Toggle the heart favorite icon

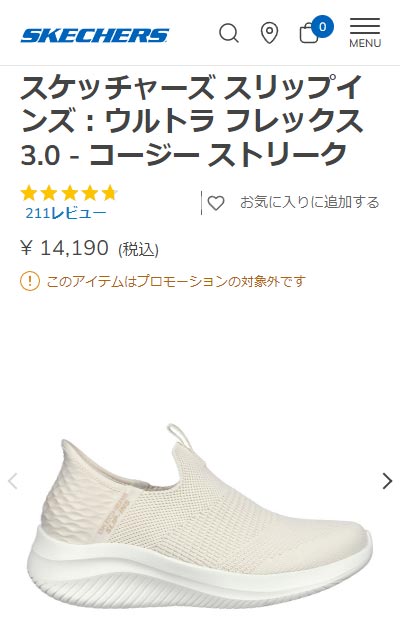click(x=216, y=203)
